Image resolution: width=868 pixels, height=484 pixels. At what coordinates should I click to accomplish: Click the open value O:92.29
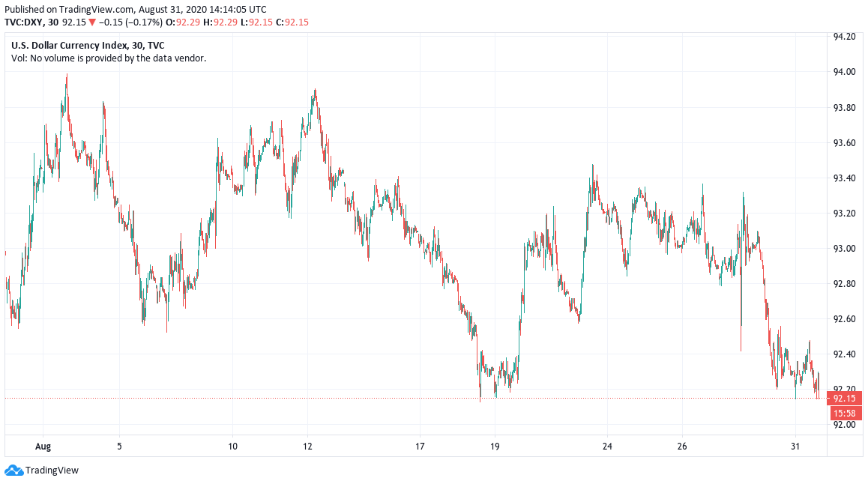[183, 22]
